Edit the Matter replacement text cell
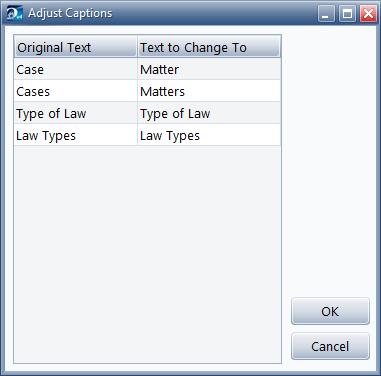The image size is (381, 376). 209,69
